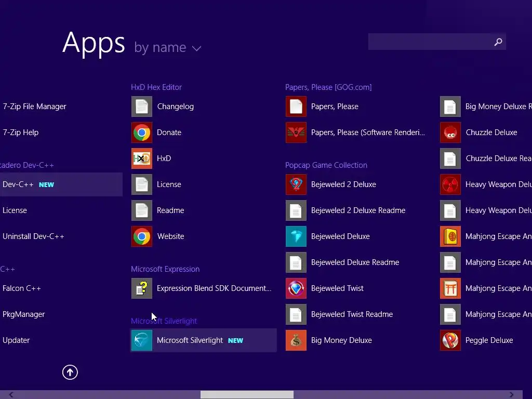Click the search magnifier icon
The width and height of the screenshot is (532, 399).
coord(498,42)
